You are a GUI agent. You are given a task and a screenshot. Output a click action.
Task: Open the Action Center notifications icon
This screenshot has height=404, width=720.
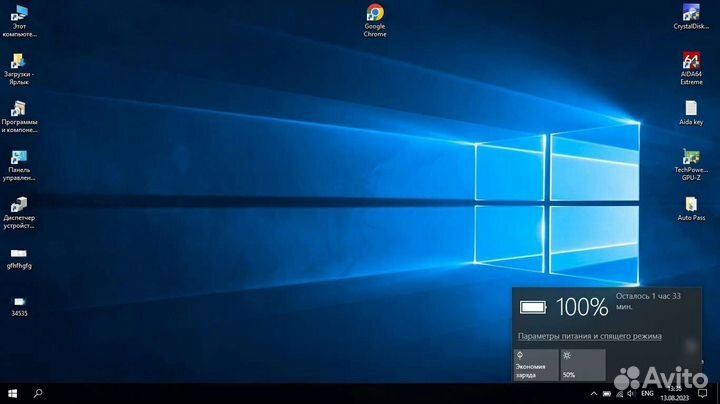point(702,394)
